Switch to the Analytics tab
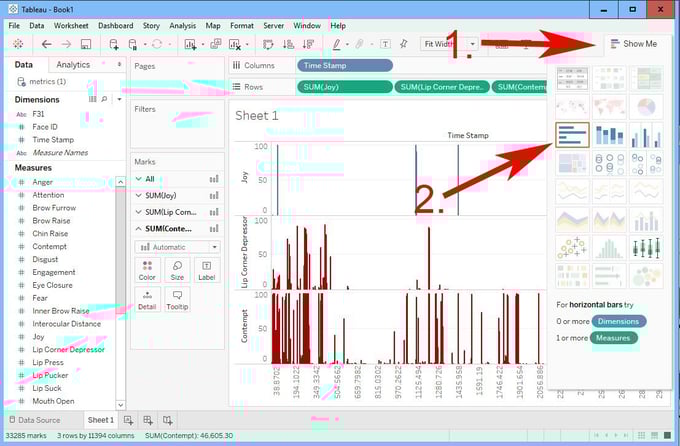This screenshot has height=446, width=680. pos(73,65)
